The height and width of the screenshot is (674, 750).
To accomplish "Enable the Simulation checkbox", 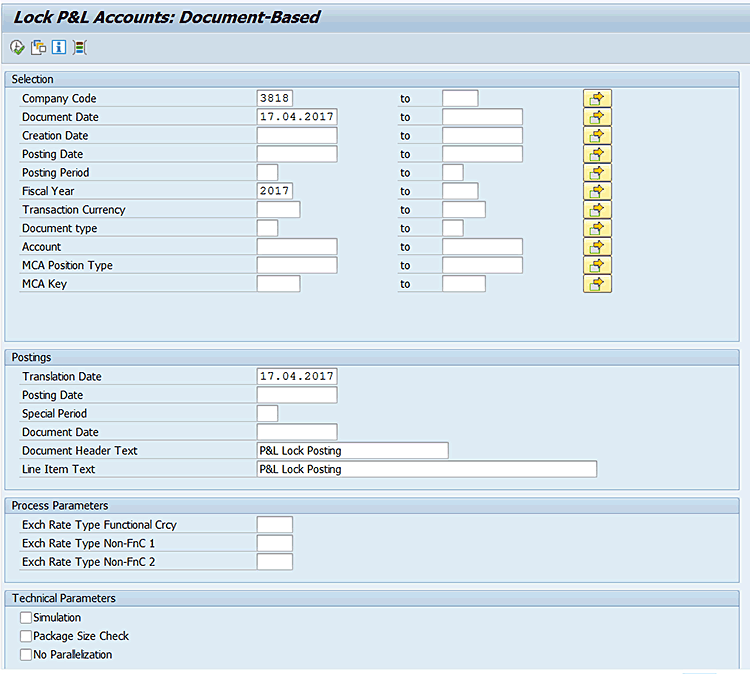I will (26, 618).
